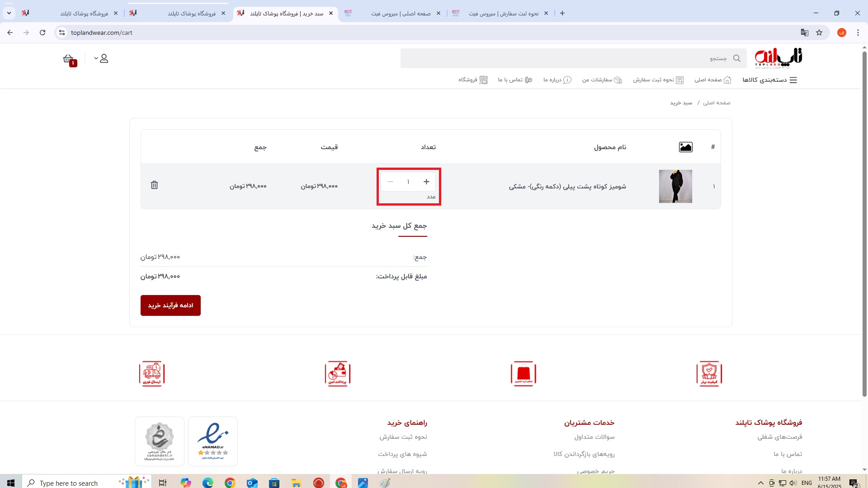Click the ENG language indicator
The width and height of the screenshot is (868, 488).
coord(807,483)
